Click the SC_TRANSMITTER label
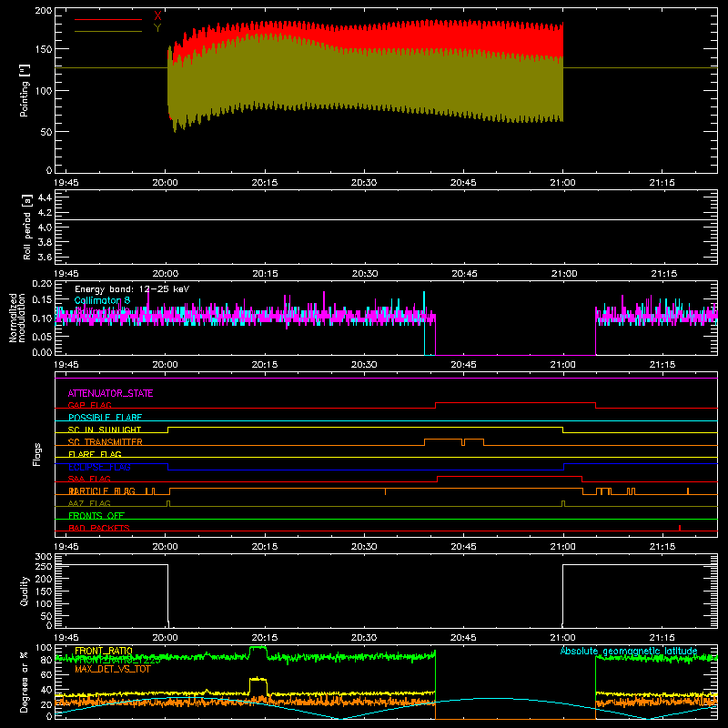The height and width of the screenshot is (728, 728). tap(106, 442)
